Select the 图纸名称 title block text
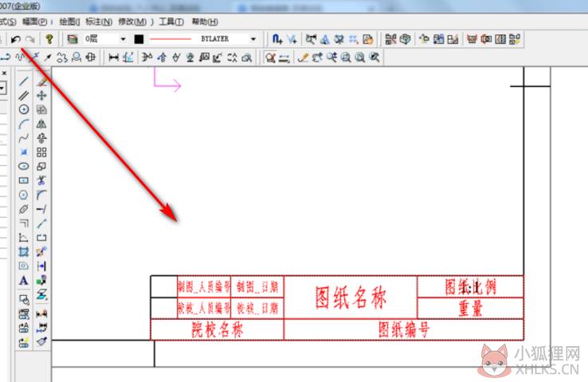 pos(351,297)
